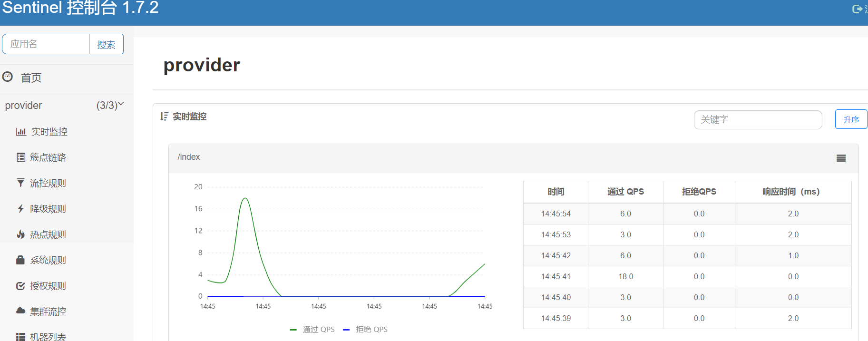Click the list icon beside 簇点链路
Screen dimensions: 868x341
pyautogui.click(x=21, y=157)
